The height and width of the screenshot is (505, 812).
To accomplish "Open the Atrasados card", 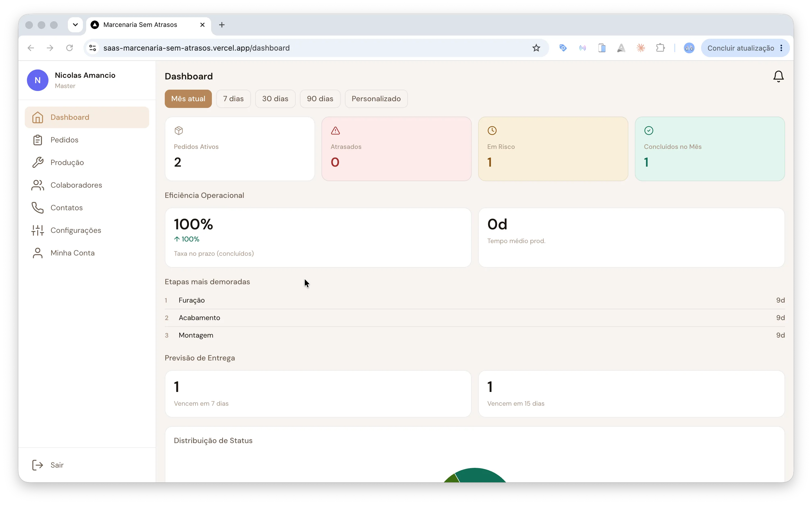I will coord(396,149).
